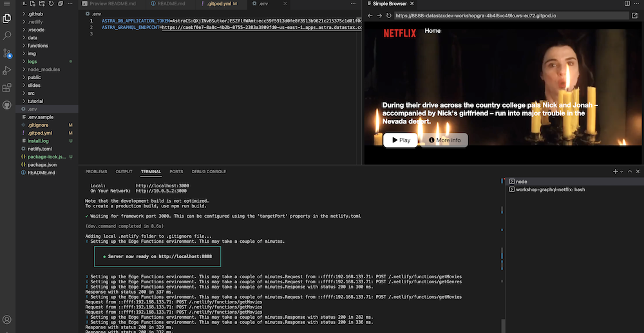
Task: Click the Play button on Netflix preview
Action: point(401,140)
